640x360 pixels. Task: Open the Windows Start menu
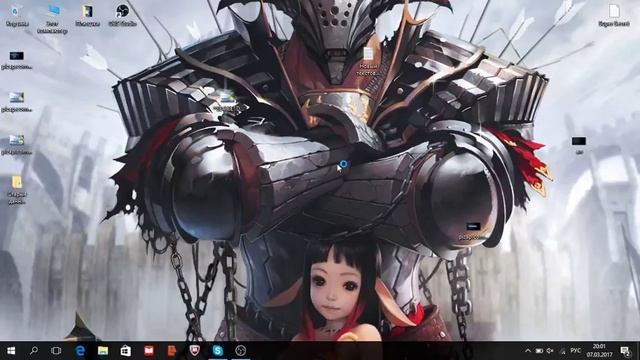[11, 351]
